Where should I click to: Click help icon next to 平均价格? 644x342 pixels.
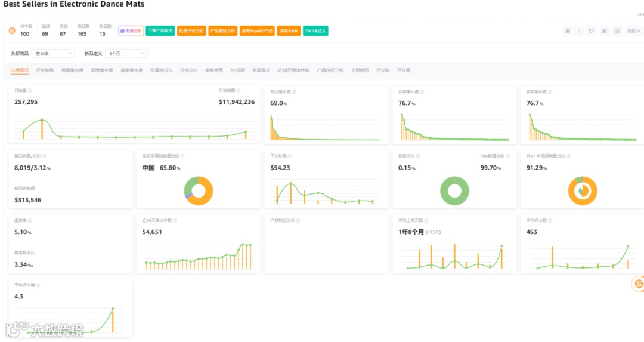(x=290, y=156)
